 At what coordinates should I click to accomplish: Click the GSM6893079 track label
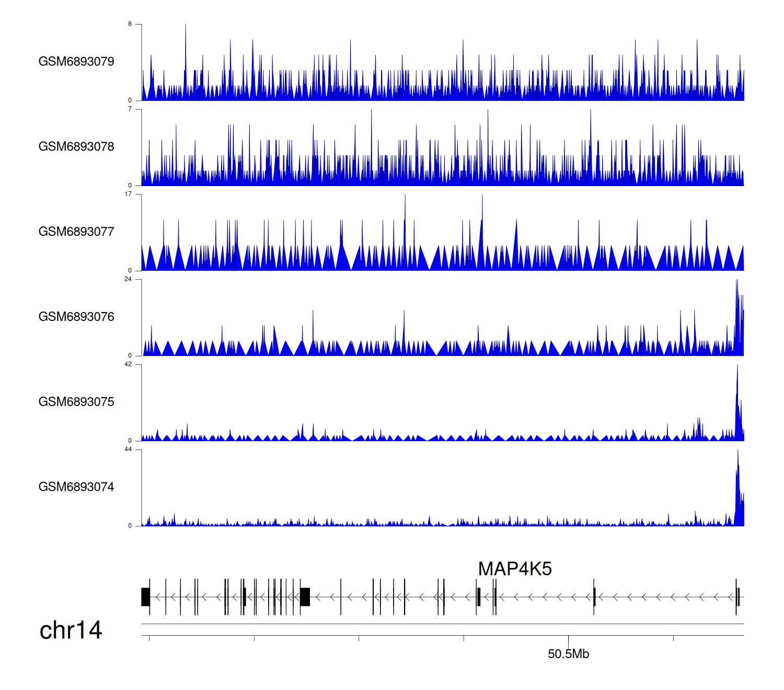pyautogui.click(x=76, y=62)
